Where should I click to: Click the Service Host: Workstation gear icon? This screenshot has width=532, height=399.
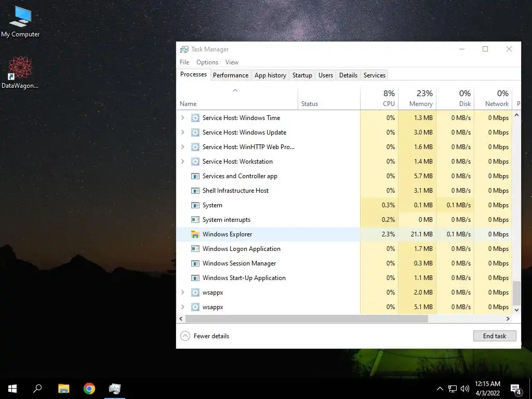[x=195, y=162]
